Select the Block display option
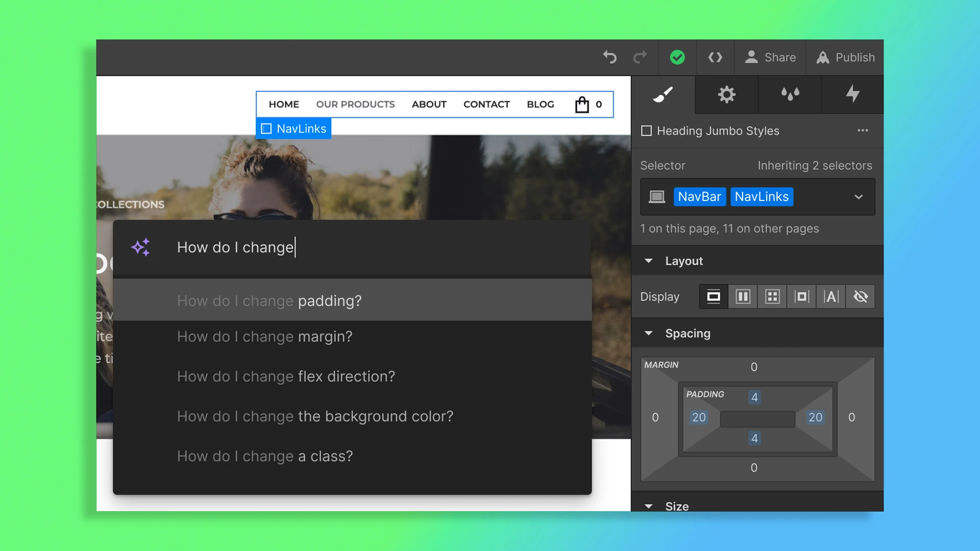Screen dimensions: 980x551 pos(713,296)
